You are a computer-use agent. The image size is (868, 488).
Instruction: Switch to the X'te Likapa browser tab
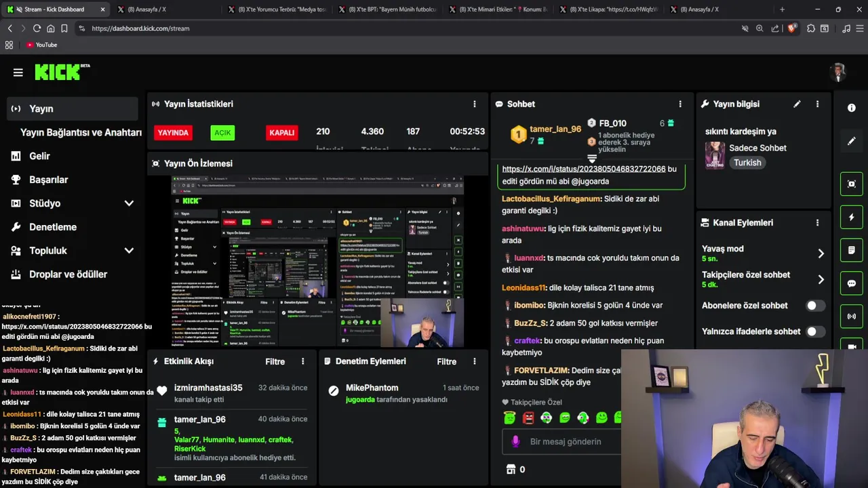click(x=608, y=9)
